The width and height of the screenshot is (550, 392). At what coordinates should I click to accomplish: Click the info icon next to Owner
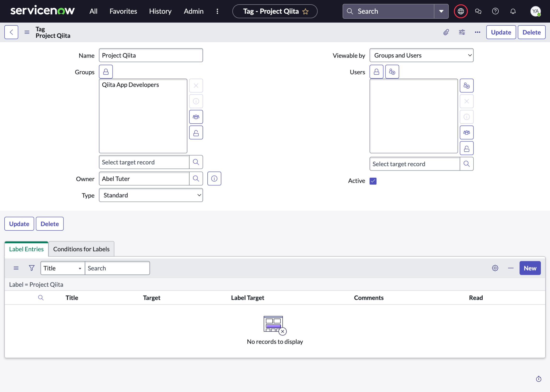pyautogui.click(x=214, y=178)
